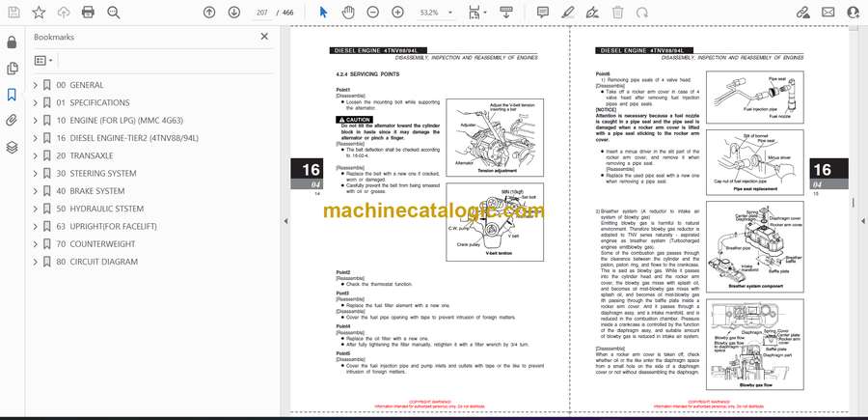This screenshot has height=420, width=868.
Task: Click the page number field showing 207
Action: tap(261, 13)
